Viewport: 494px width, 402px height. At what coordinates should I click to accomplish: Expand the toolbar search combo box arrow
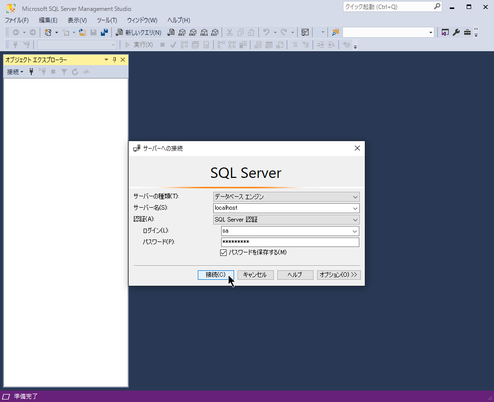tap(431, 32)
